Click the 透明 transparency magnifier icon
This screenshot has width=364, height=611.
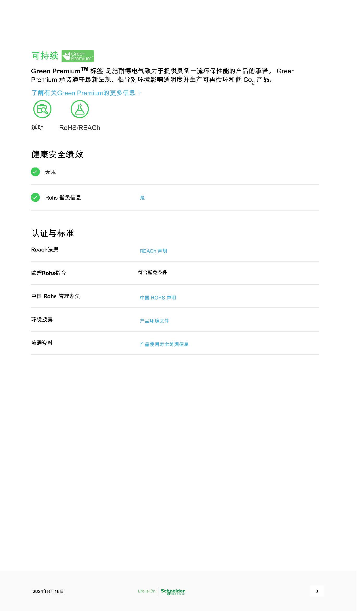[42, 109]
